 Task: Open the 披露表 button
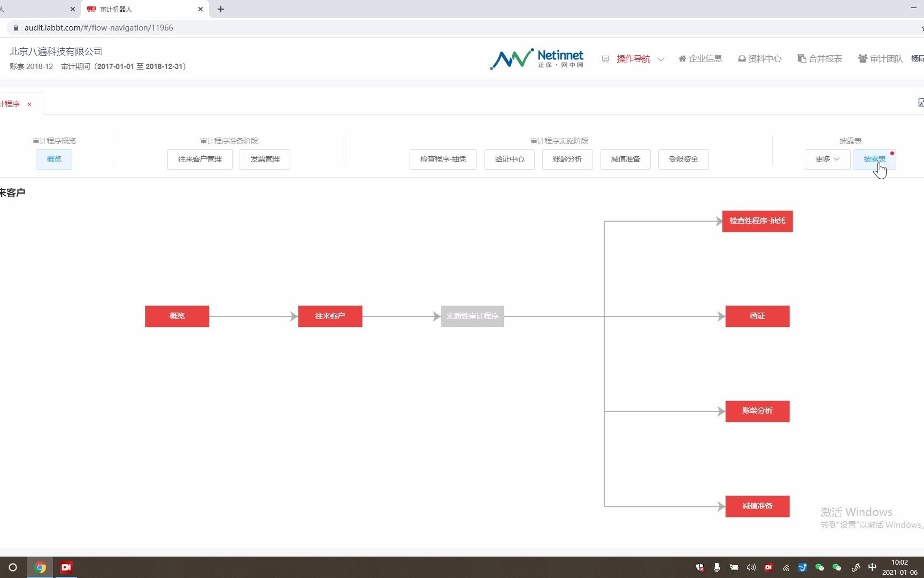[874, 159]
